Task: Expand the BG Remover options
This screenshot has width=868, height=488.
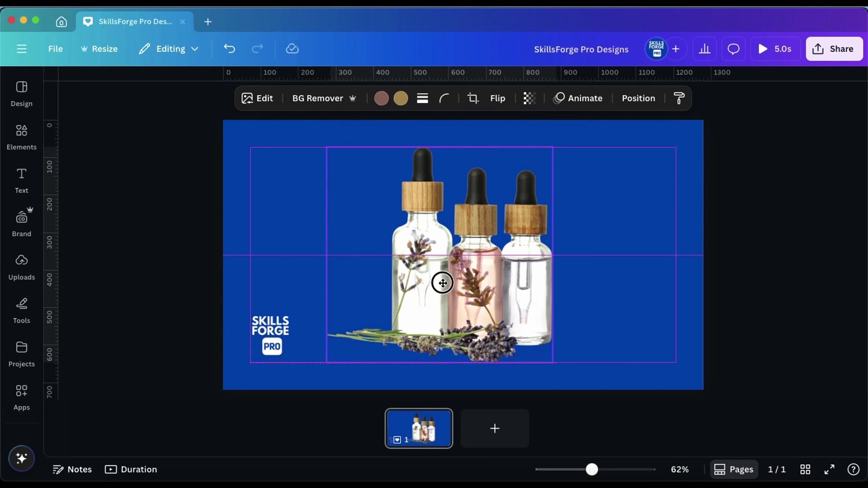Action: point(353,98)
